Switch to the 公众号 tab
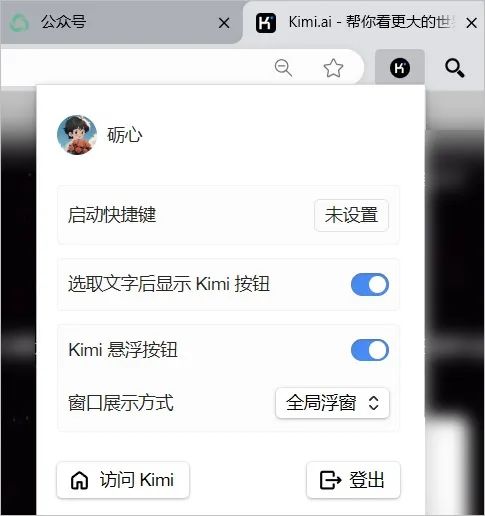Image resolution: width=485 pixels, height=516 pixels. tap(121, 22)
